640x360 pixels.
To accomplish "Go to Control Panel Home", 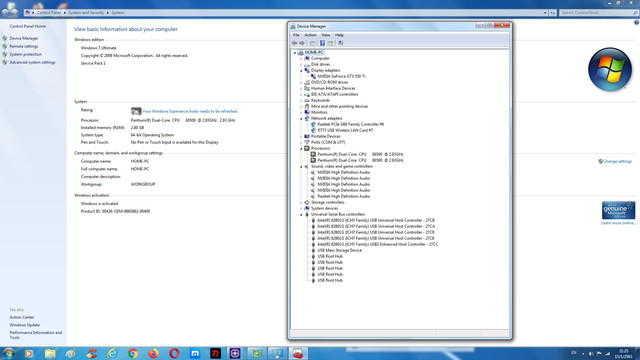I will click(x=27, y=26).
